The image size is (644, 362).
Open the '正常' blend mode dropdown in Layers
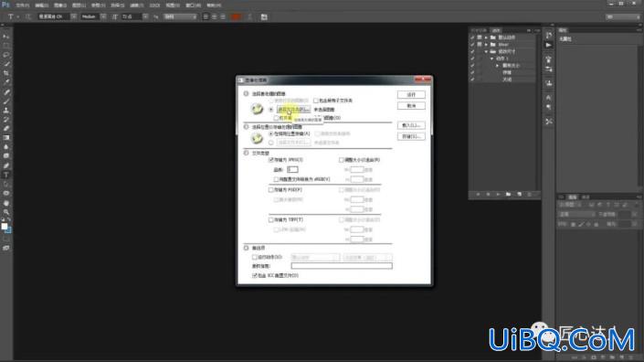pos(576,215)
